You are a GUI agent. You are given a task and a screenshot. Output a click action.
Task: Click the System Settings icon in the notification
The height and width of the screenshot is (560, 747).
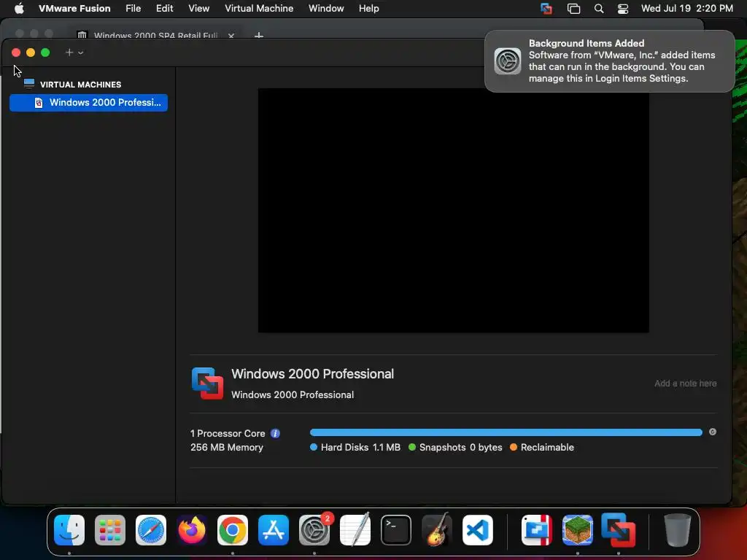pyautogui.click(x=508, y=61)
